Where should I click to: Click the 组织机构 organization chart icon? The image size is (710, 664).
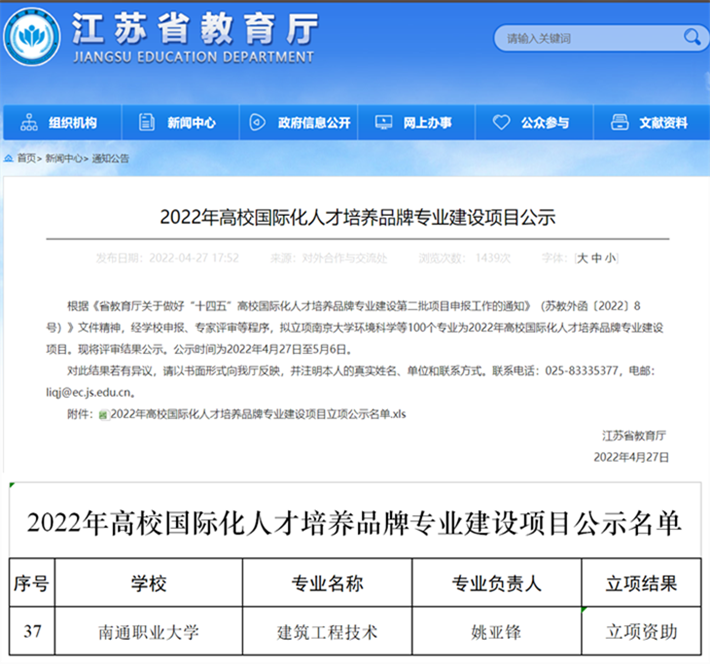click(x=29, y=122)
